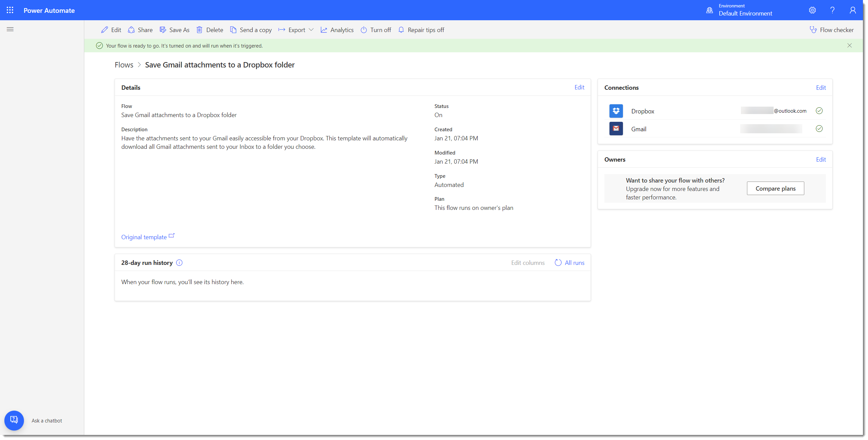Go to Flows breadcrumb
The height and width of the screenshot is (440, 868).
click(x=124, y=65)
